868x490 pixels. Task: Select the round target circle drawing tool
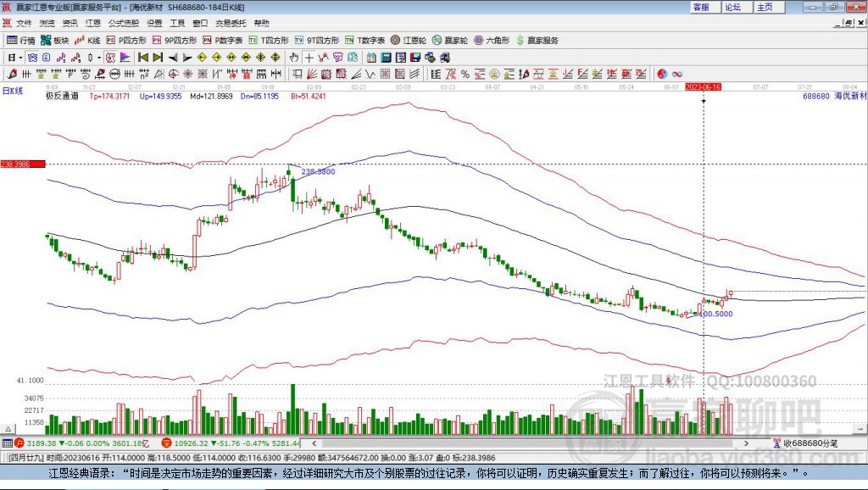click(x=173, y=74)
